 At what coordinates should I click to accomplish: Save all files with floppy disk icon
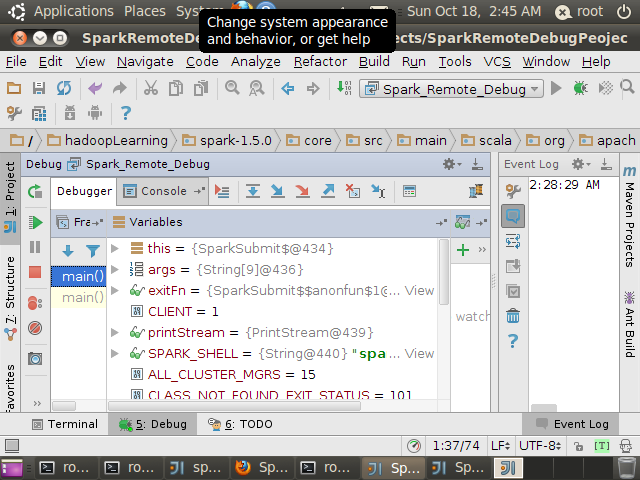pos(39,88)
